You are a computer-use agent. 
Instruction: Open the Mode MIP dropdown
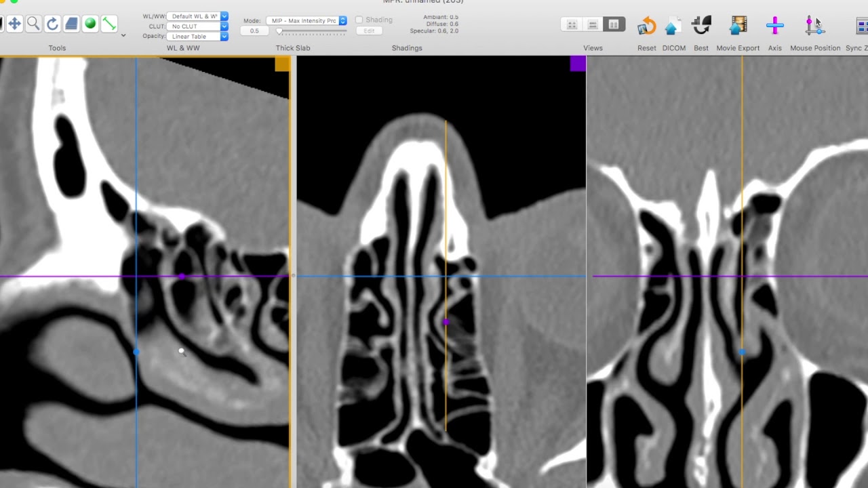click(x=307, y=21)
